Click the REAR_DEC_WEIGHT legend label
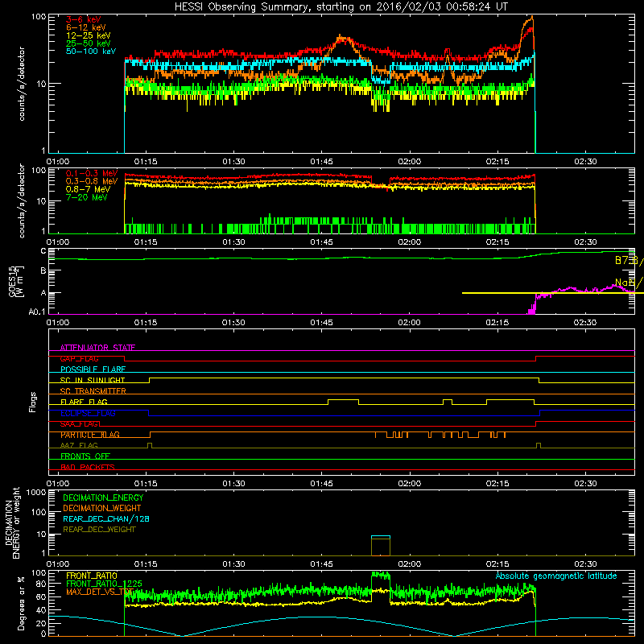Image resolution: width=644 pixels, height=644 pixels. point(99,530)
